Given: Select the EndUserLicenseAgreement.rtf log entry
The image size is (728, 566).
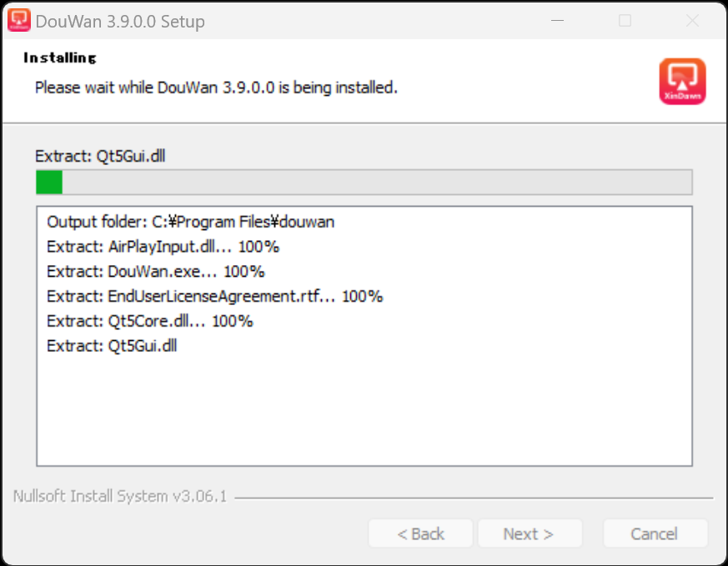Looking at the screenshot, I should click(x=214, y=296).
